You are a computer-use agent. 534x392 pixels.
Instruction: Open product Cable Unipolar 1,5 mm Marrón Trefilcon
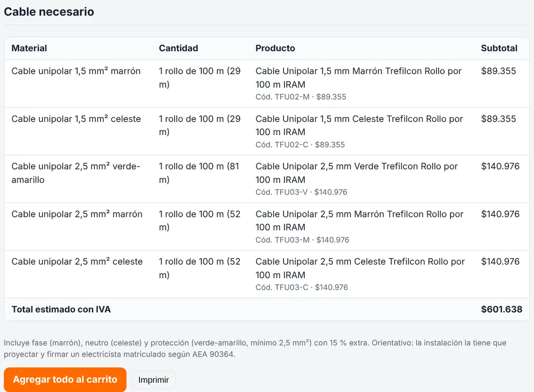(x=359, y=78)
